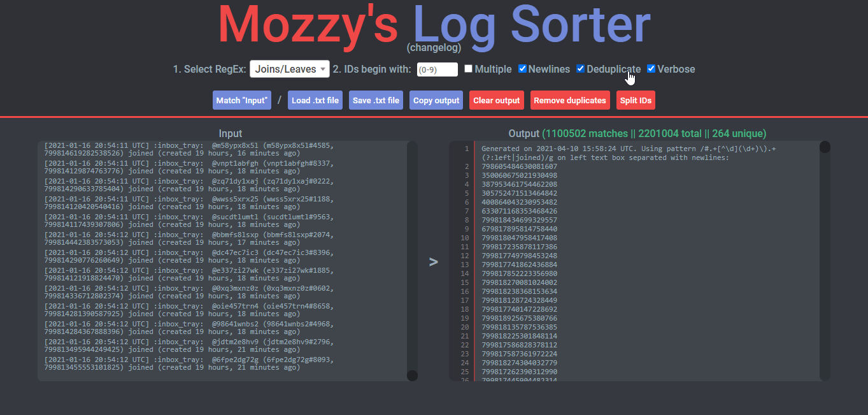Image resolution: width=868 pixels, height=415 pixels.
Task: Click the Save .txt file button
Action: 376,100
